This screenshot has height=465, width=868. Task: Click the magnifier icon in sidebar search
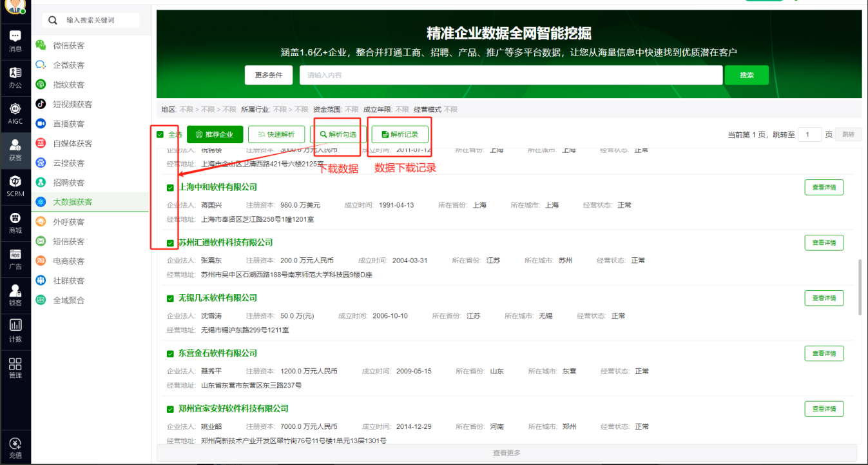point(53,21)
